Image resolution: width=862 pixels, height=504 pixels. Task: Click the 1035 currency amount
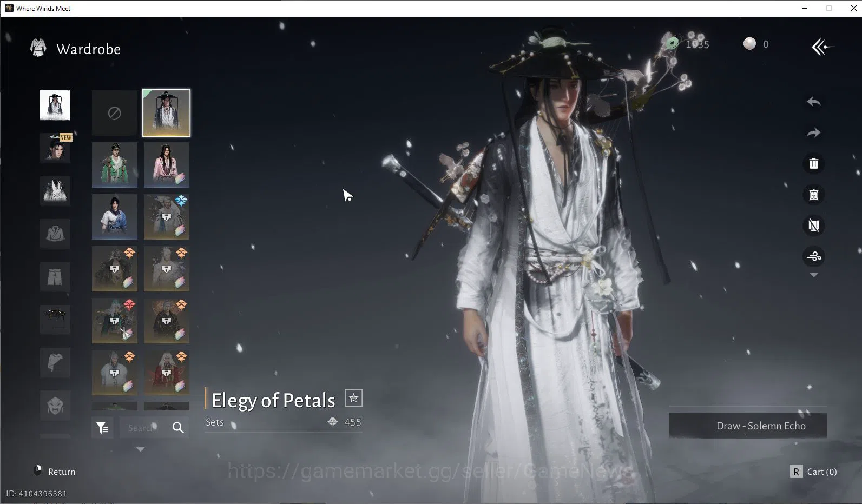pos(698,44)
